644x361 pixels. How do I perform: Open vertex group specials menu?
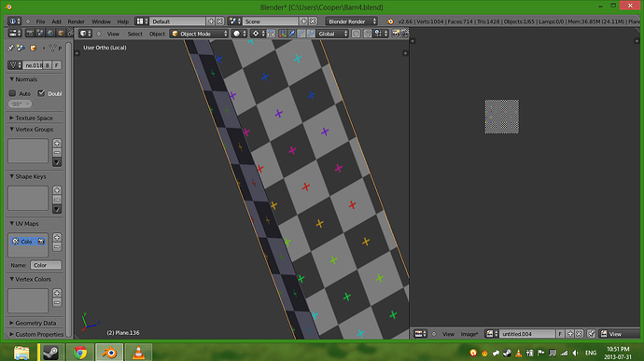coord(57,162)
